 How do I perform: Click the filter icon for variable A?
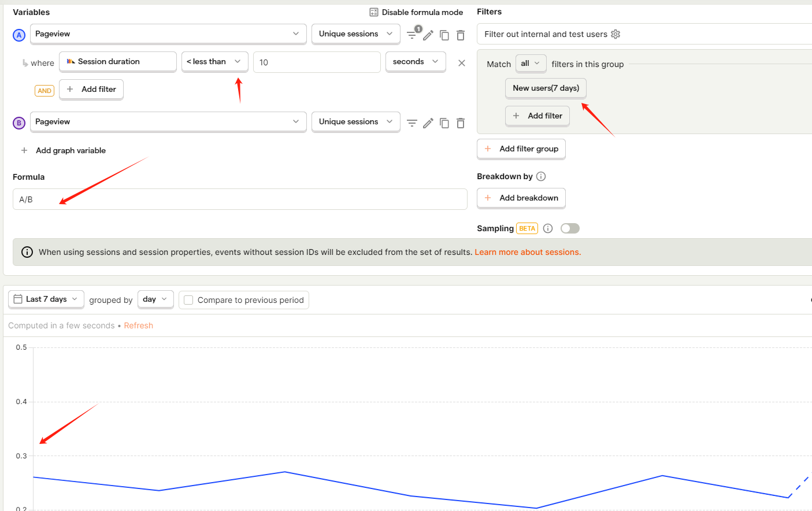[411, 35]
